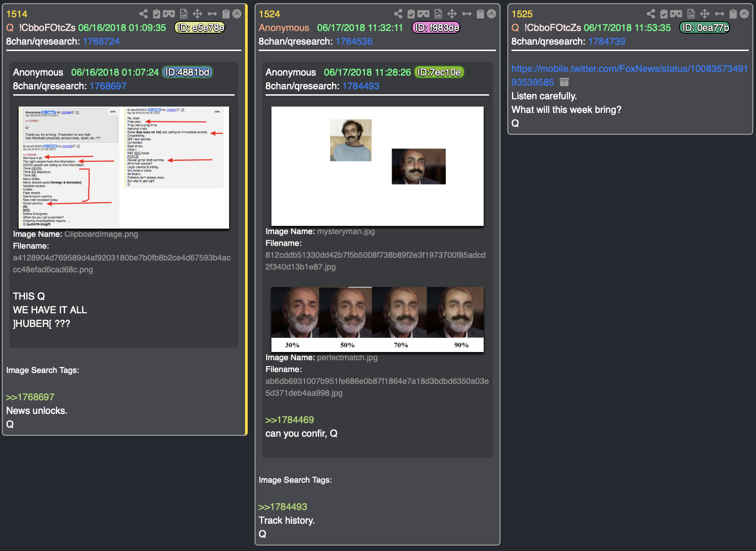Click horizontal double-arrow icon on post 1514
The image size is (756, 551).
point(212,14)
